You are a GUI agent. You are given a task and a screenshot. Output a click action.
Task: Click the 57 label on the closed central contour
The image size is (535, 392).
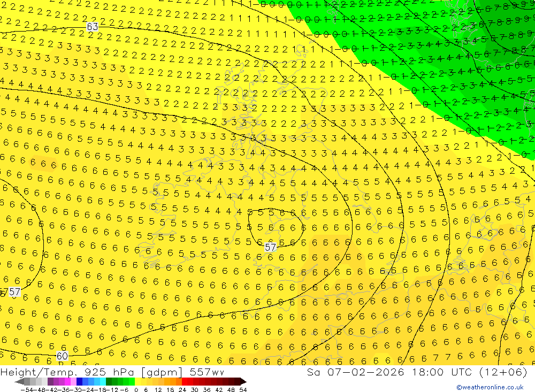click(270, 247)
